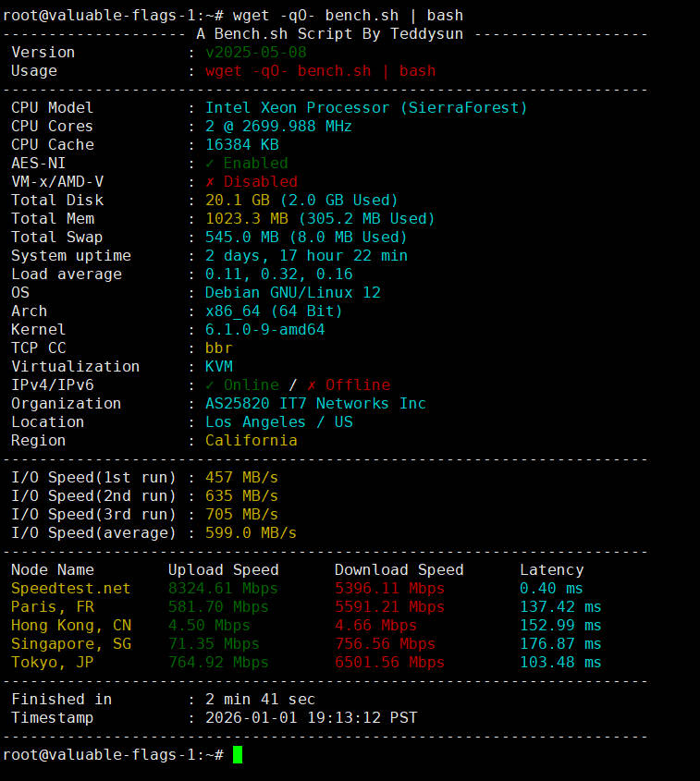Click the Organization value AS25820 IT7 Networks
The width and height of the screenshot is (700, 781).
[315, 404]
